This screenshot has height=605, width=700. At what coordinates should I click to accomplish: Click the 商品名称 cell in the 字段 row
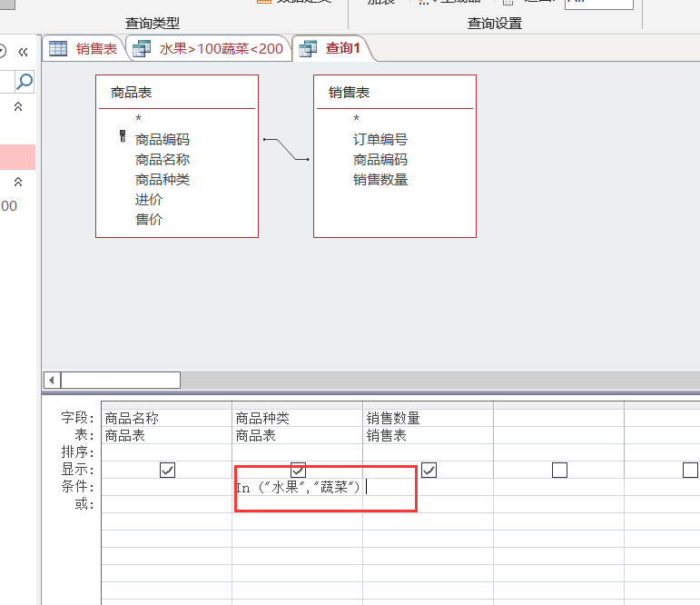click(x=166, y=418)
